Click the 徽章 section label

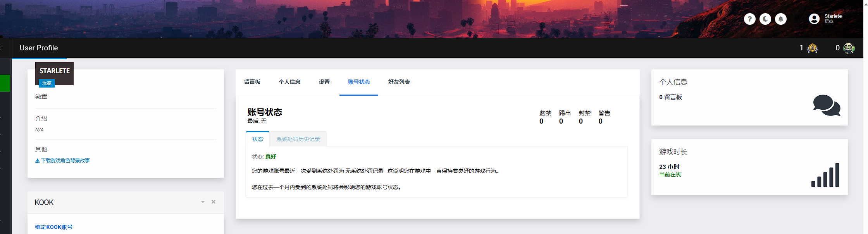click(x=41, y=97)
